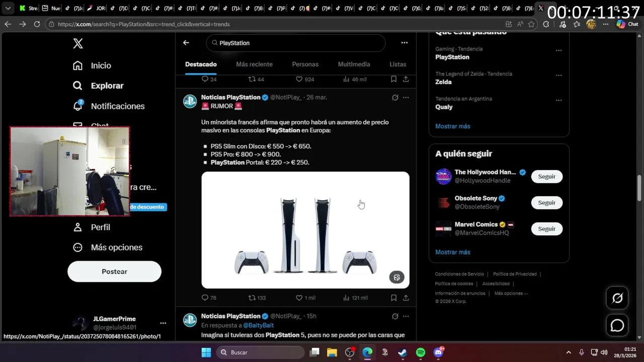Open options for PlayStation Gaming trend
644x362 pixels.
point(558,50)
